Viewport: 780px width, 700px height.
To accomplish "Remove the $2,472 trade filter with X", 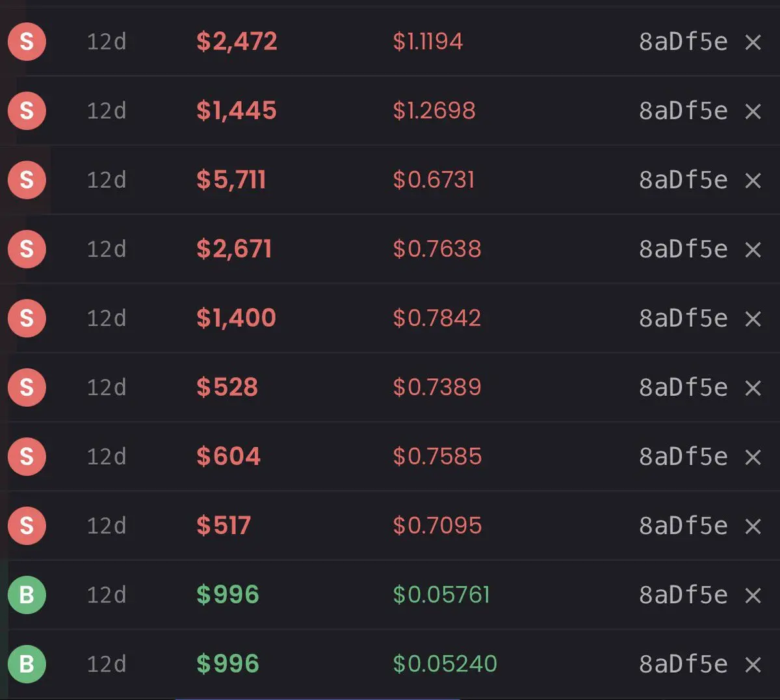I will (753, 42).
